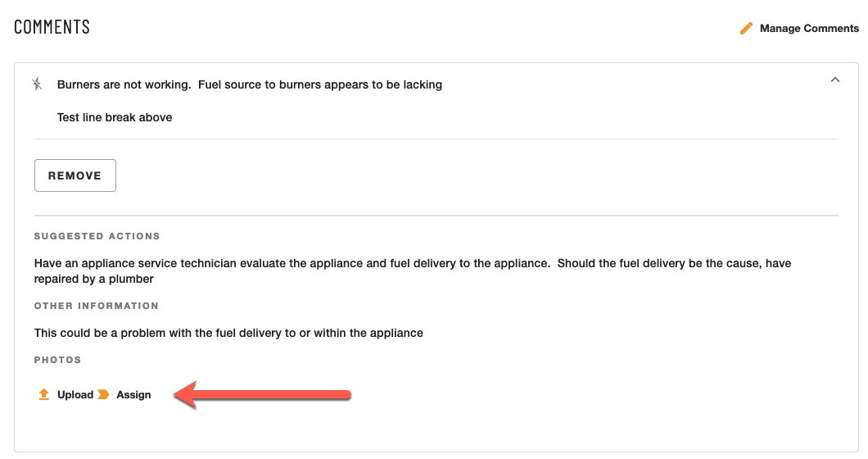Open the Manage Comments link

click(x=809, y=29)
